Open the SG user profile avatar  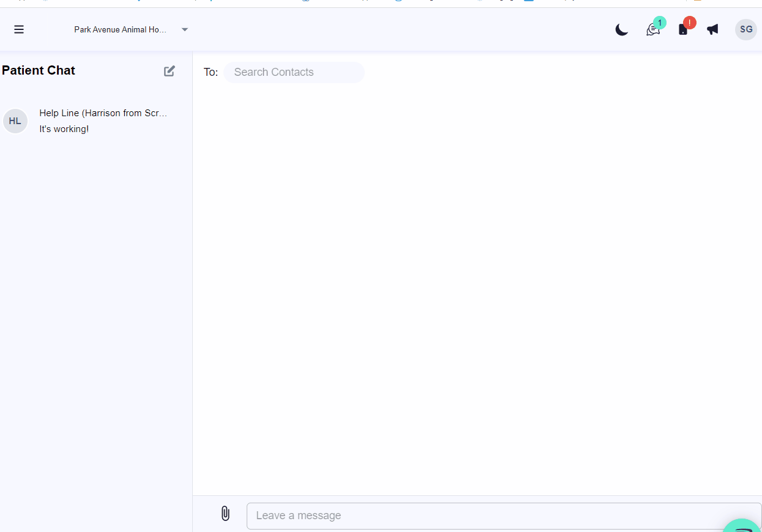[x=746, y=29]
